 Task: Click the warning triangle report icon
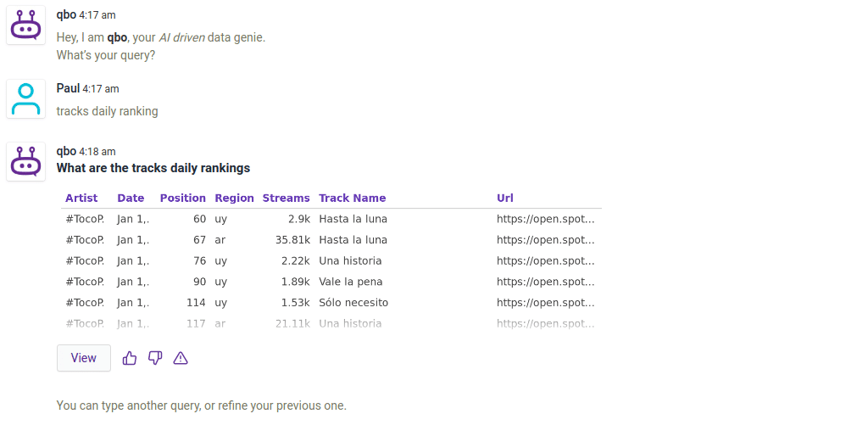click(181, 358)
